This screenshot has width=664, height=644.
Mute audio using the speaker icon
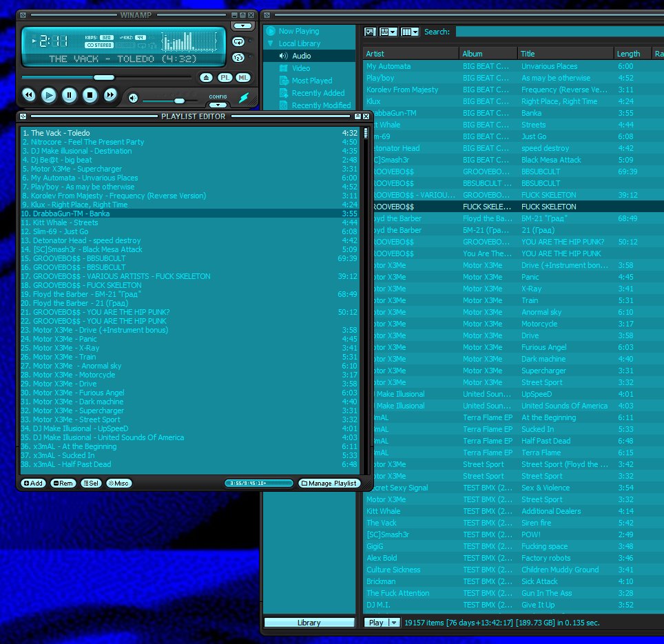tap(133, 98)
